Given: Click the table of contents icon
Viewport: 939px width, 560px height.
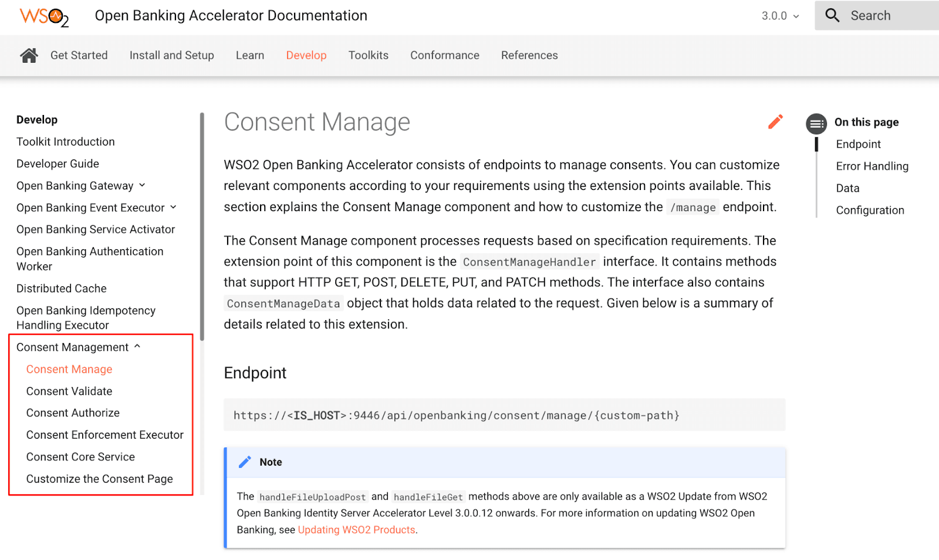Looking at the screenshot, I should click(816, 123).
